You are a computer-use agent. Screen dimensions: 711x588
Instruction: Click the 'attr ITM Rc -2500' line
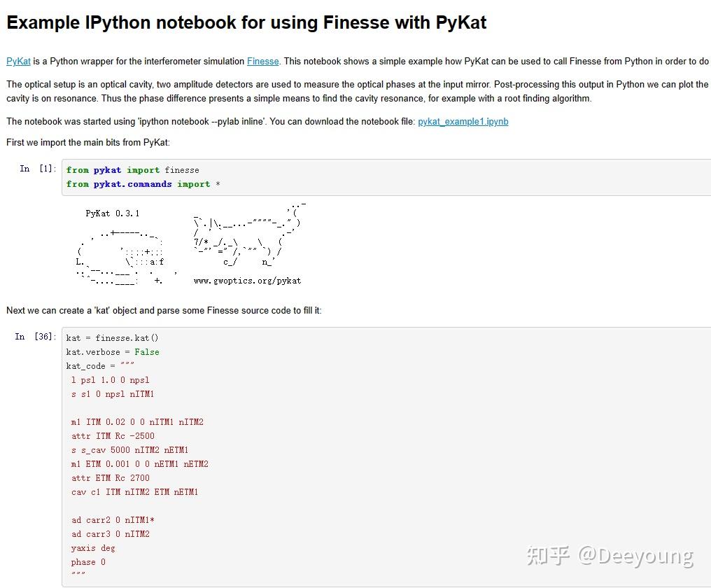click(x=113, y=436)
